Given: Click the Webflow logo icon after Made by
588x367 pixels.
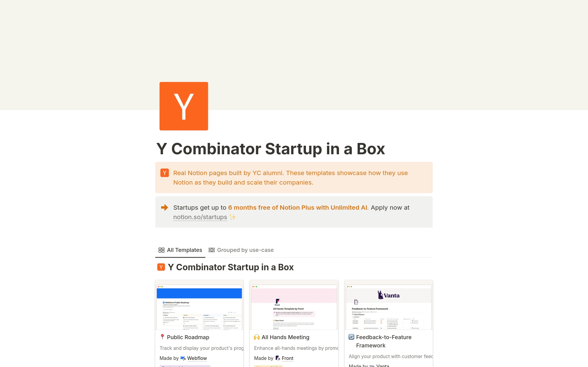Looking at the screenshot, I should (x=183, y=358).
